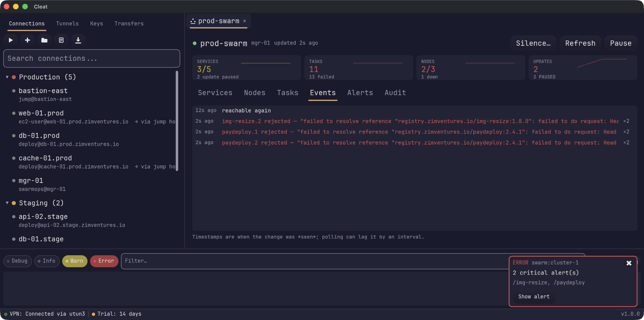Image resolution: width=644 pixels, height=320 pixels.
Task: Select the db-01.stage connection
Action: point(91,240)
